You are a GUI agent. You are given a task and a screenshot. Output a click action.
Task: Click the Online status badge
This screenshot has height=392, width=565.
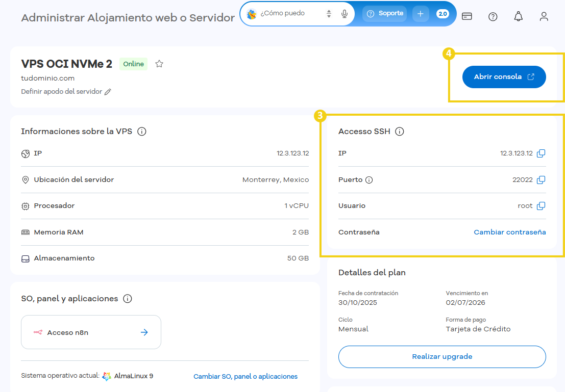point(133,64)
